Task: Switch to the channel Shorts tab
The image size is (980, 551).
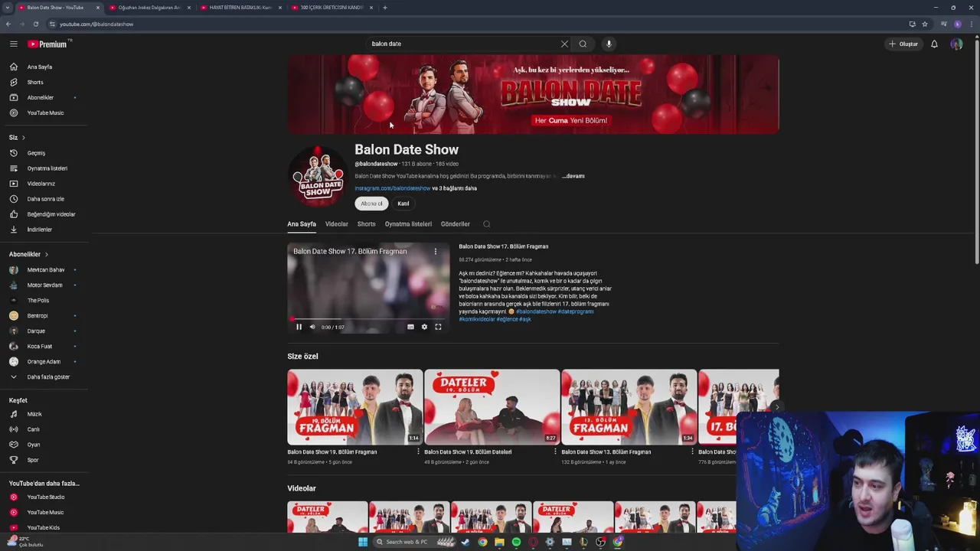Action: point(367,224)
